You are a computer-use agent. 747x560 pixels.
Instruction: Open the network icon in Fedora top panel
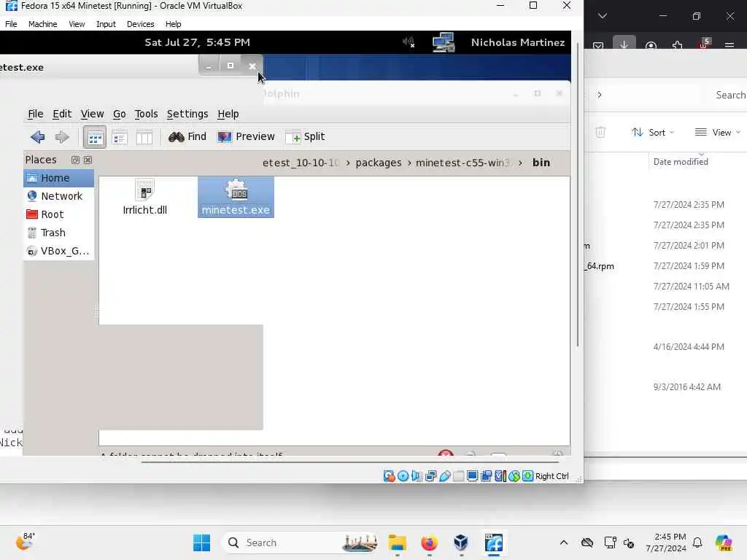pyautogui.click(x=444, y=42)
